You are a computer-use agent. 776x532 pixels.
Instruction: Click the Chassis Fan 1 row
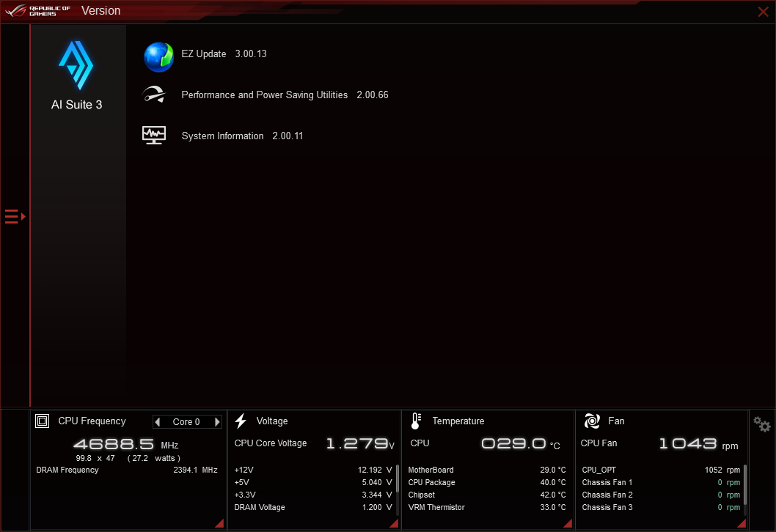661,483
